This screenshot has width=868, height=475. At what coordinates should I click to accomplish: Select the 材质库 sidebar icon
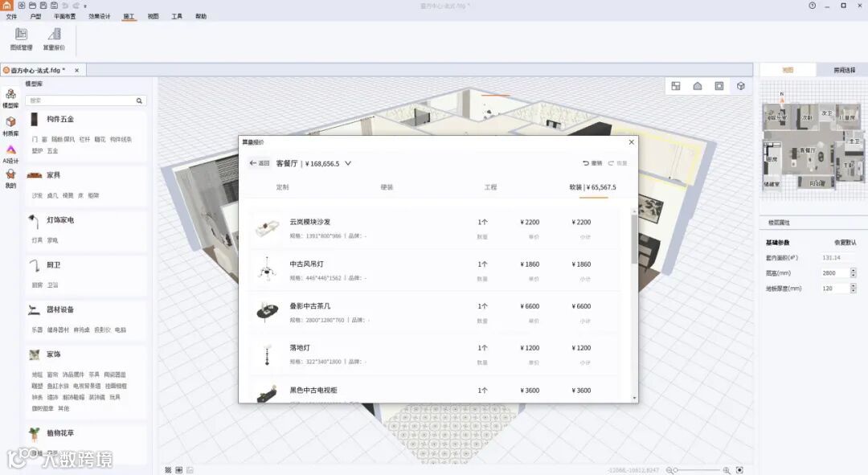pos(10,126)
